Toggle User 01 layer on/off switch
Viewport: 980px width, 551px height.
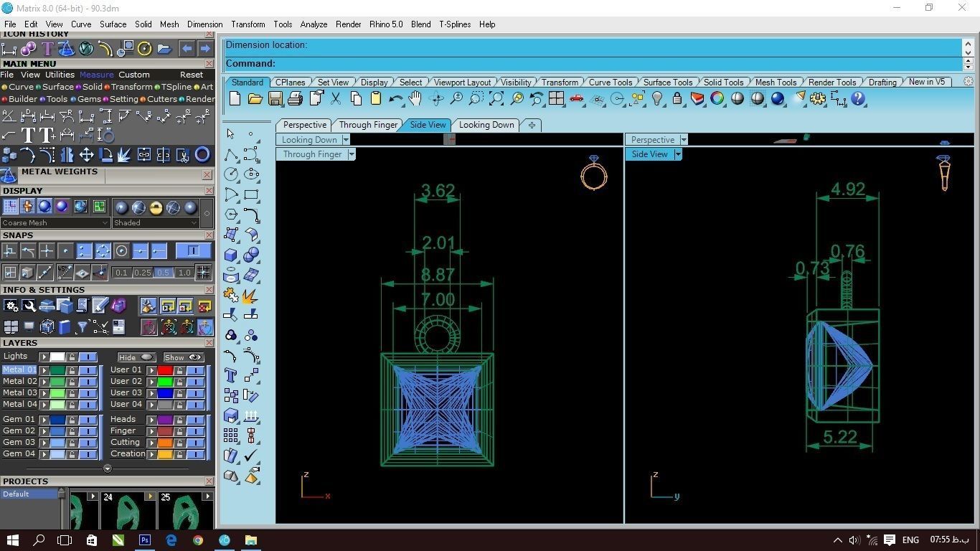click(195, 370)
